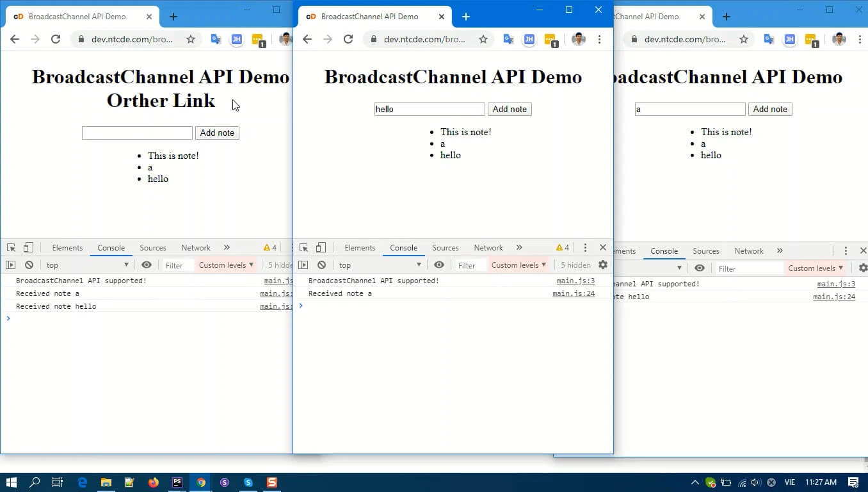The image size is (868, 492).
Task: Open PhpStorm from the taskbar
Action: coord(177,482)
